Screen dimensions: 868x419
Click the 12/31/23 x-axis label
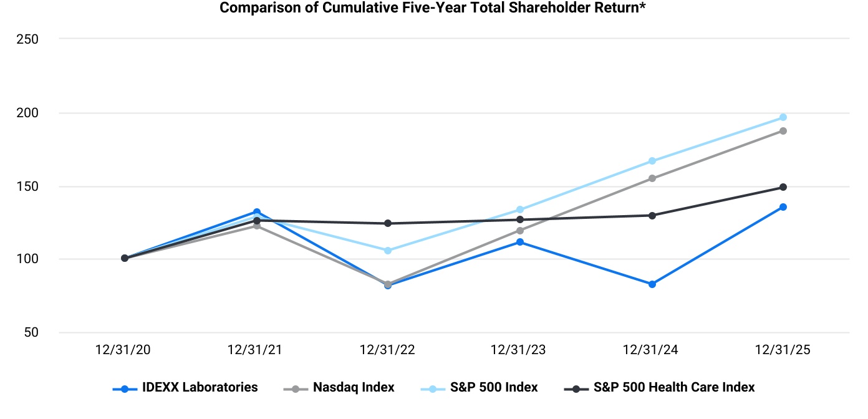[x=519, y=350]
